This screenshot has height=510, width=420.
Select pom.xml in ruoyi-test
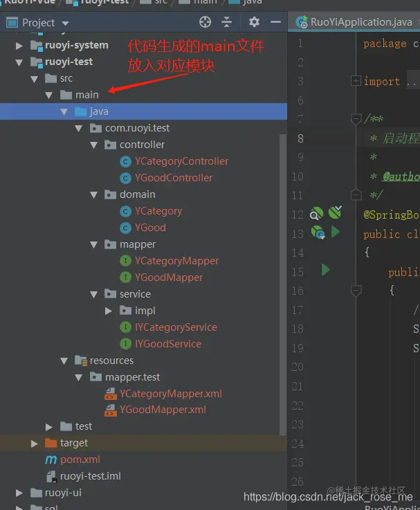pyautogui.click(x=80, y=459)
